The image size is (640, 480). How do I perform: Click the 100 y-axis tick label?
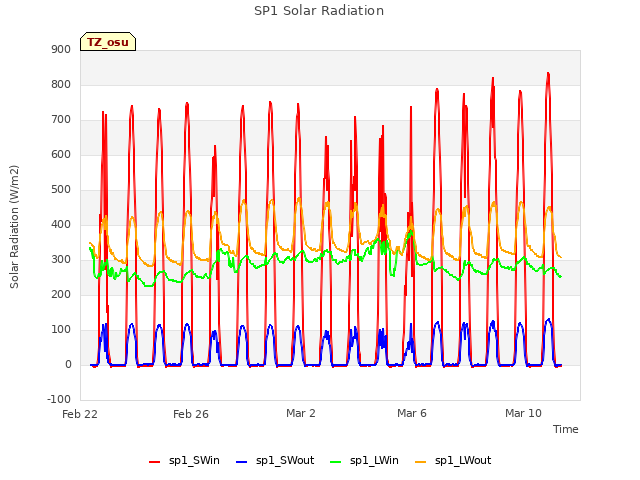tap(61, 329)
